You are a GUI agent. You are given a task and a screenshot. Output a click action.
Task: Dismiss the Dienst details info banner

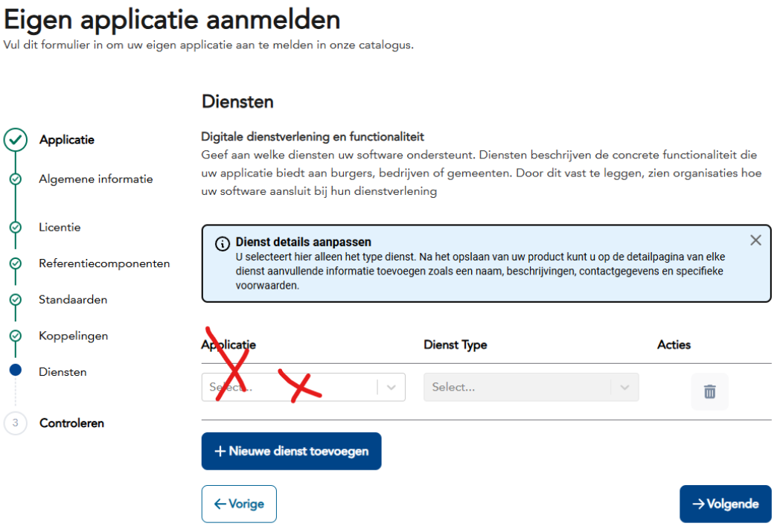(x=755, y=240)
